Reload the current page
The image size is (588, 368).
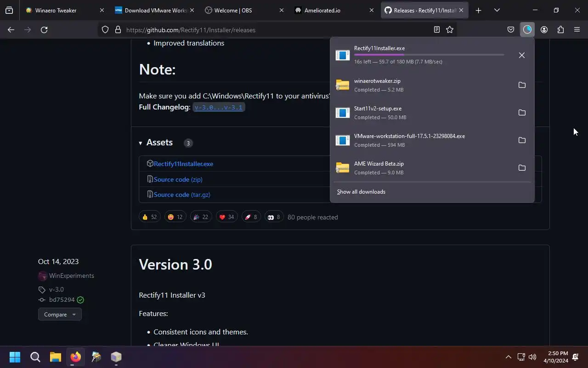44,30
